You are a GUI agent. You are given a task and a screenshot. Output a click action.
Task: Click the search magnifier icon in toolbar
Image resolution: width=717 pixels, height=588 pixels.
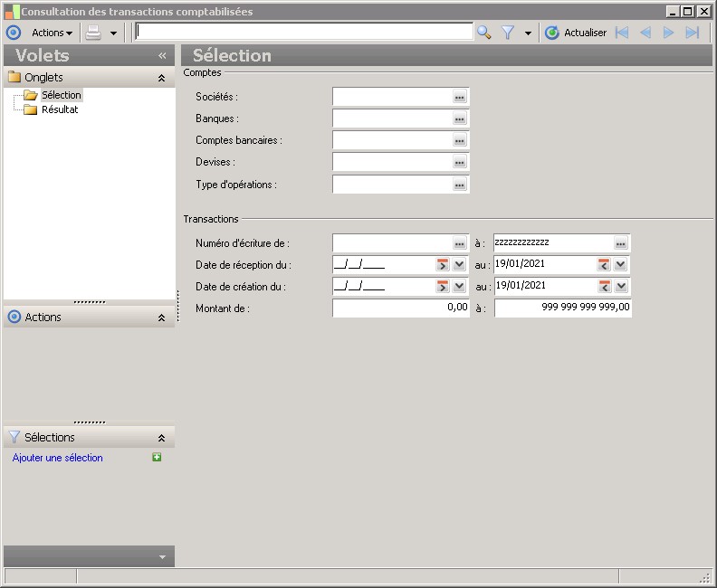point(484,33)
